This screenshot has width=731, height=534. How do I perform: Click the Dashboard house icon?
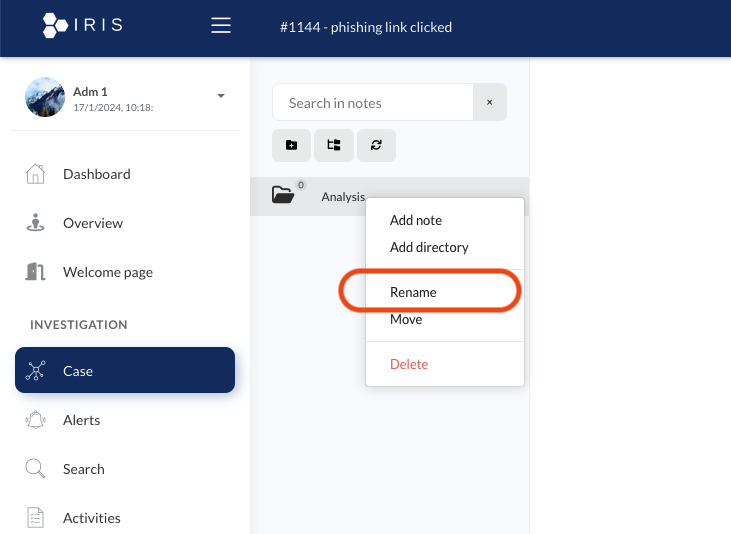coord(35,174)
